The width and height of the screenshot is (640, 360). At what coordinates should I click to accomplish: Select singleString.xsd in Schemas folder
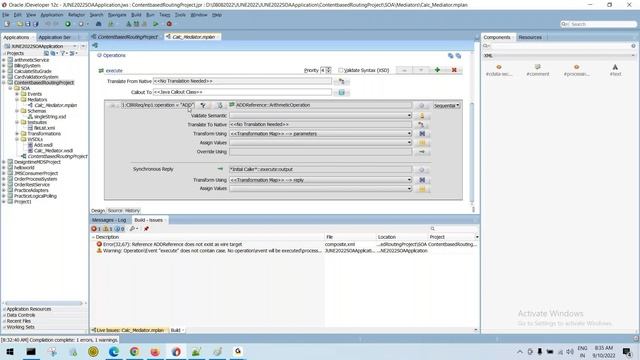[x=50, y=117]
